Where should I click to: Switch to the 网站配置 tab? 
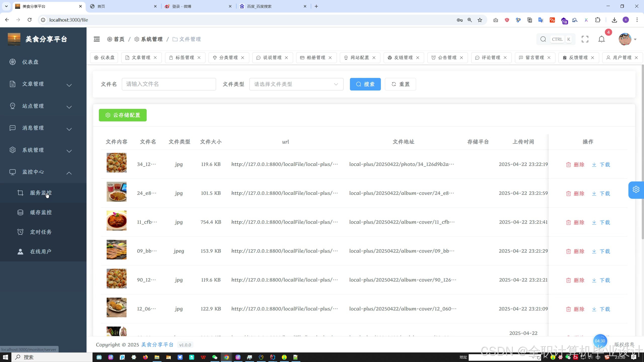point(359,58)
